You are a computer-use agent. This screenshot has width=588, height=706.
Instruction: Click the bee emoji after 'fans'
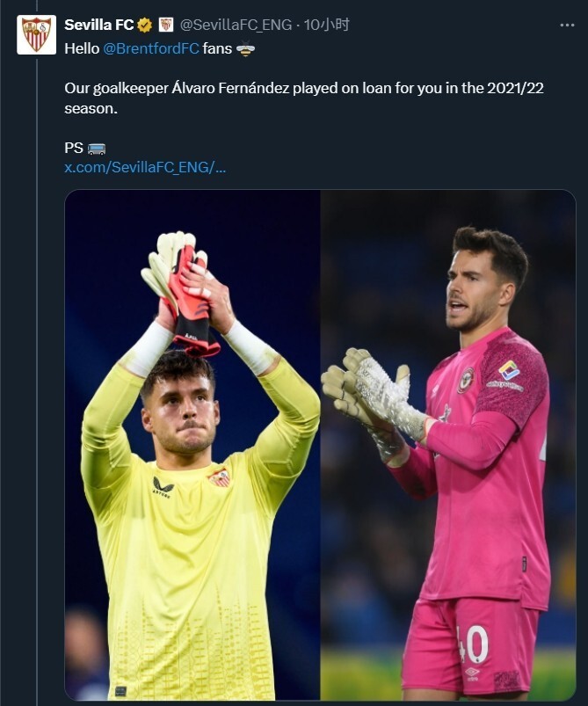coord(245,49)
